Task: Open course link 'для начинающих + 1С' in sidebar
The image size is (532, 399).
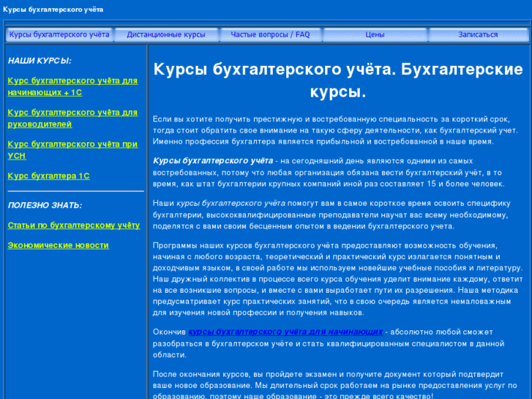Action: click(x=72, y=86)
